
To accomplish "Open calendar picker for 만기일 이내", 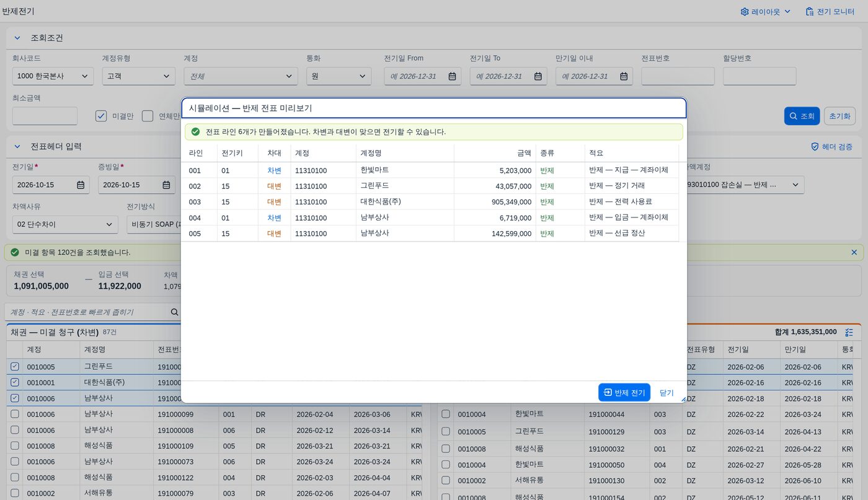I will click(624, 76).
